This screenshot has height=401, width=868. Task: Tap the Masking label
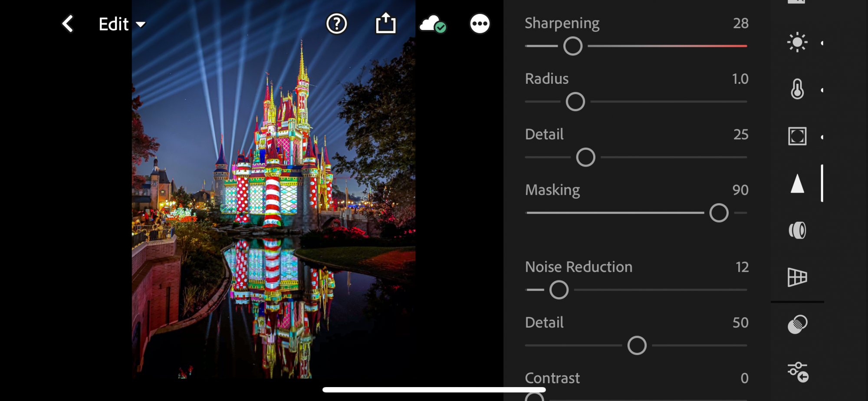click(x=552, y=191)
